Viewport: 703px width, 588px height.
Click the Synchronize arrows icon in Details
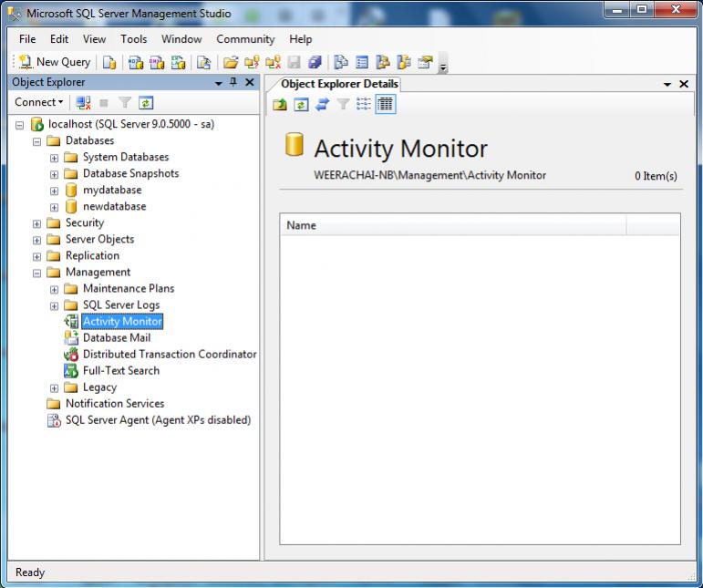(322, 105)
